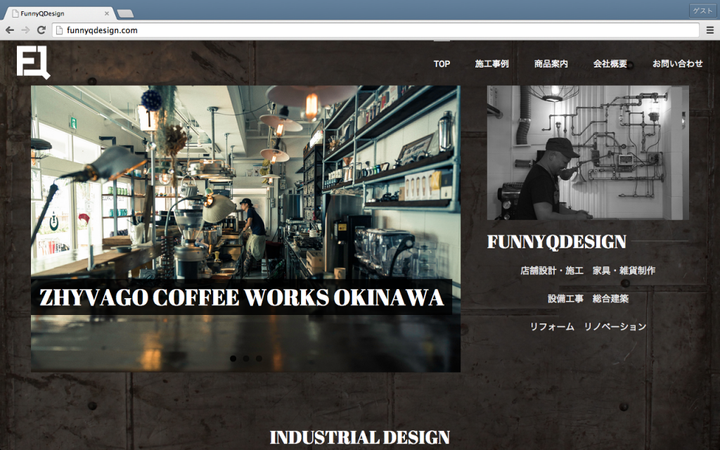Select the third slideshow dot
The width and height of the screenshot is (720, 450).
[259, 358]
